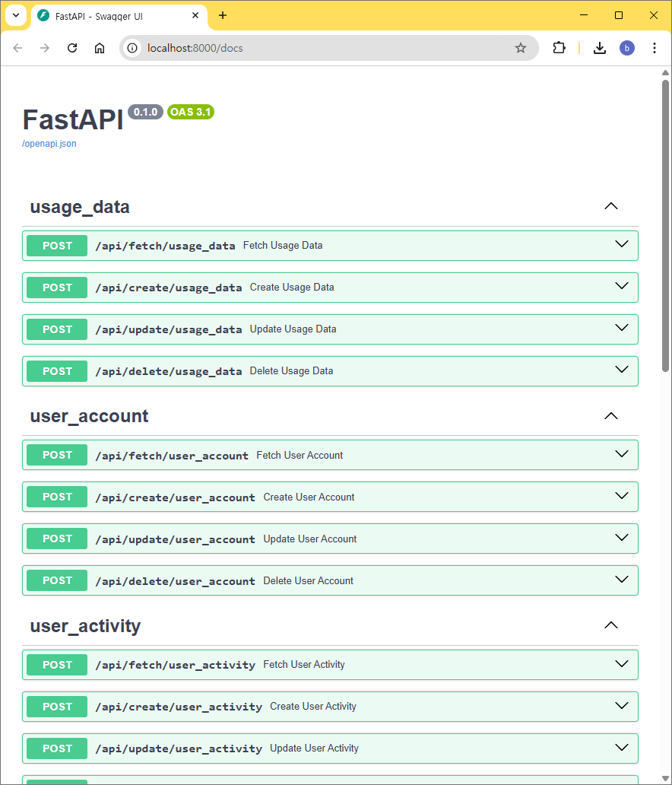This screenshot has width=672, height=785.
Task: Click the 0.1.0 version badge
Action: [146, 112]
